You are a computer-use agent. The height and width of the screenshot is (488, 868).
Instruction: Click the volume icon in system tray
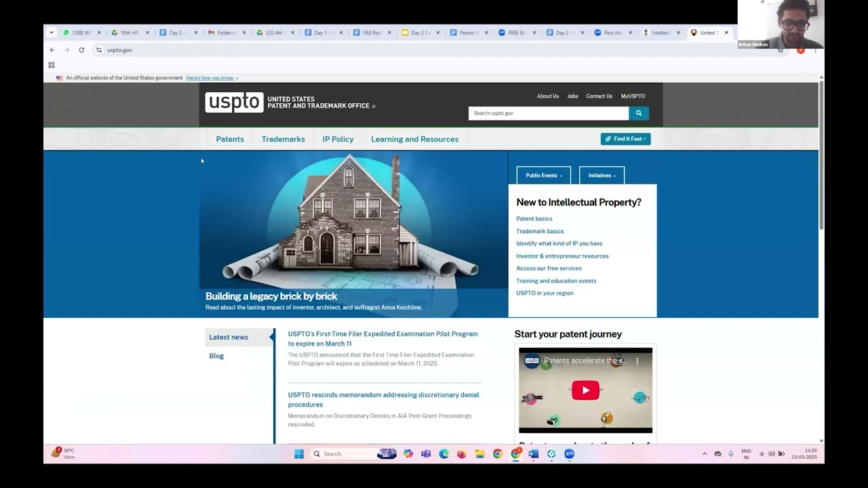click(771, 454)
